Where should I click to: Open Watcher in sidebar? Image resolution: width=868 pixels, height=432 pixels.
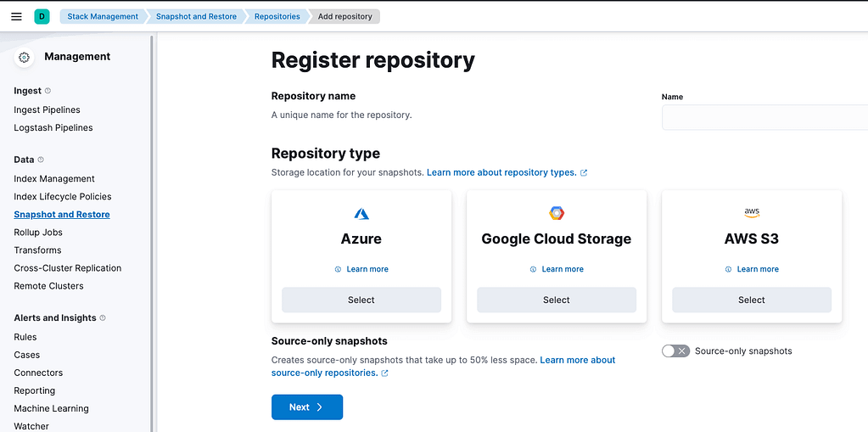[x=31, y=426]
